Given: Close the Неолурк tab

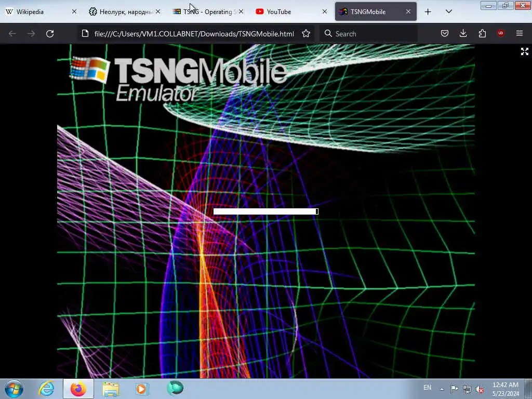Looking at the screenshot, I should [158, 11].
